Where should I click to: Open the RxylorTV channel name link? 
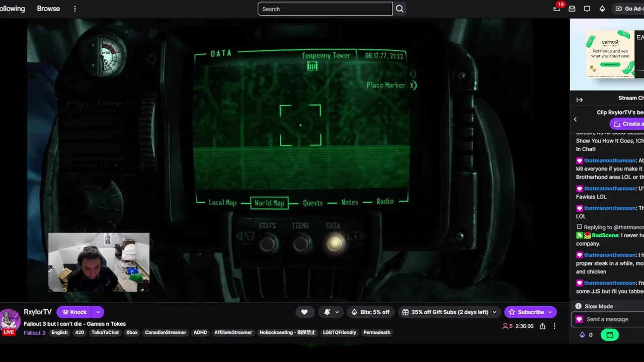(x=38, y=312)
